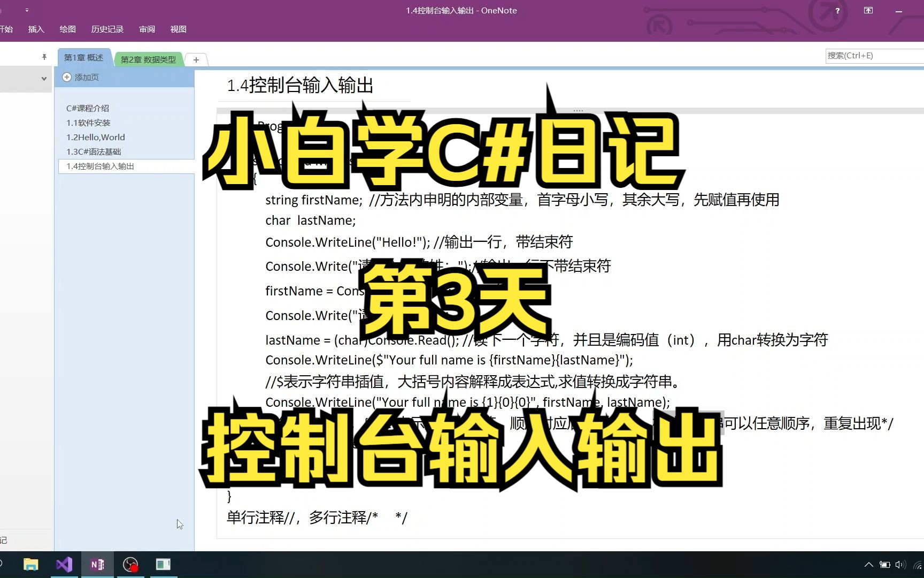The image size is (924, 578).
Task: Open the C#课程介绍 page
Action: click(x=88, y=108)
